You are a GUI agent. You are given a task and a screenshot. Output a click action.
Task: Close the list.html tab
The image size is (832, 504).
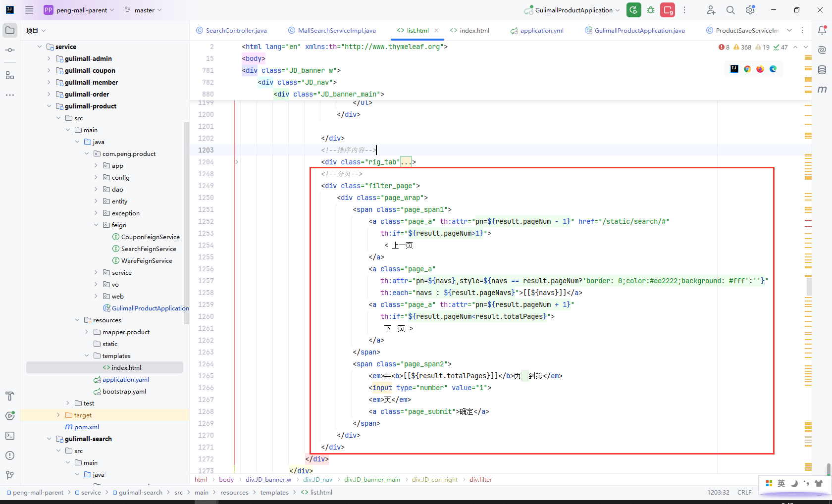pyautogui.click(x=436, y=30)
